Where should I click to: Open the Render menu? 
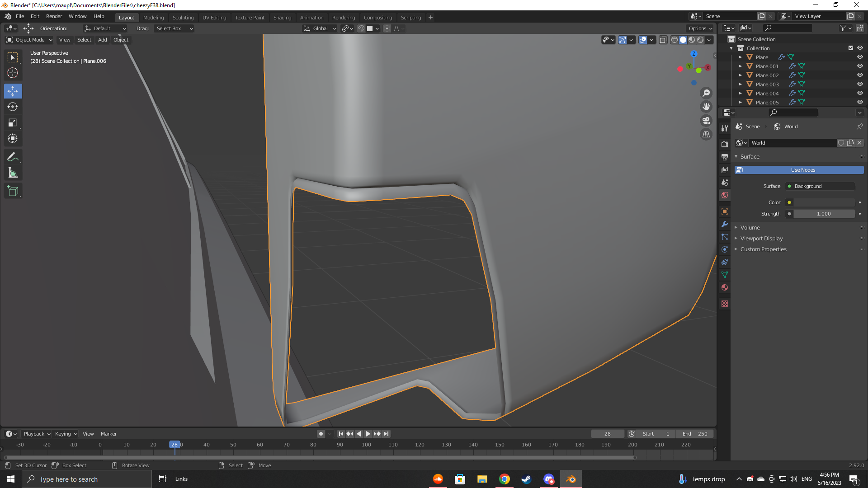point(54,16)
